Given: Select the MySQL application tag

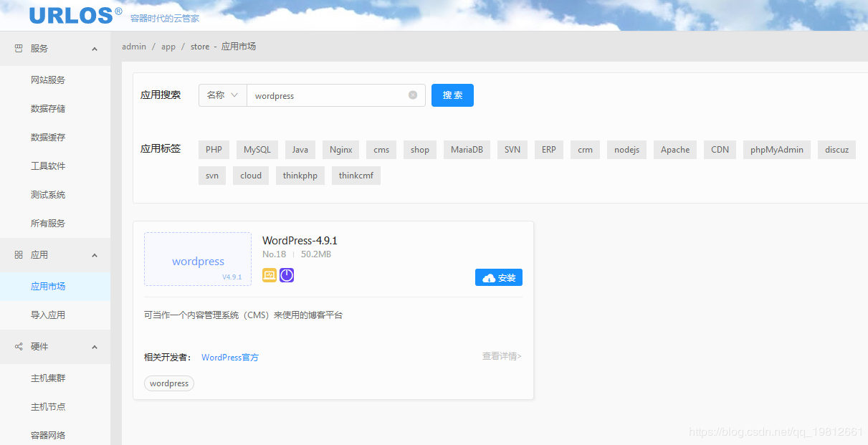Looking at the screenshot, I should click(257, 149).
